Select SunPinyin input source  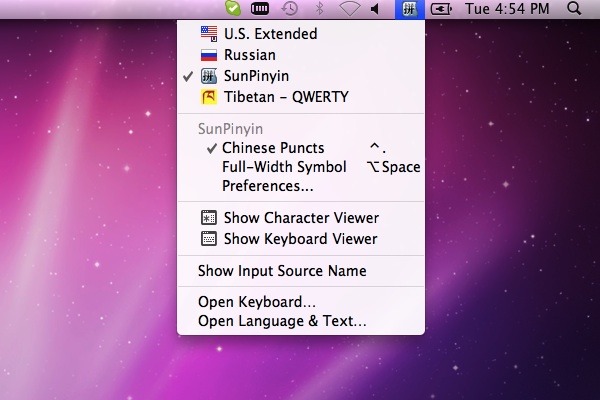pos(301,76)
